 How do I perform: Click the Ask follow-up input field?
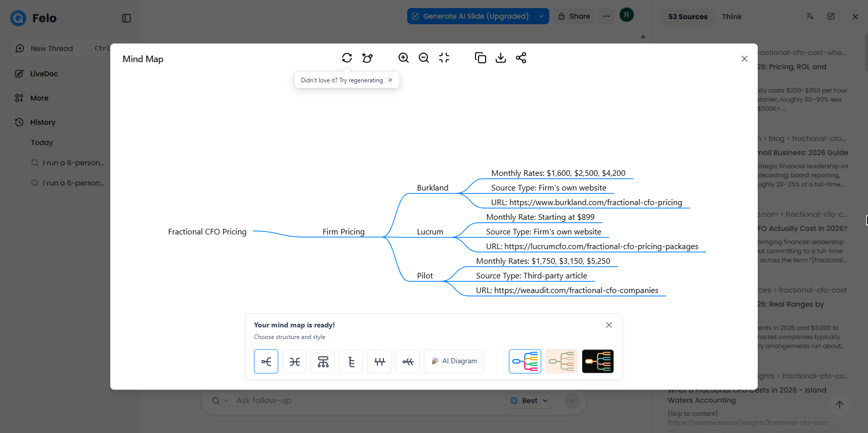(x=364, y=401)
